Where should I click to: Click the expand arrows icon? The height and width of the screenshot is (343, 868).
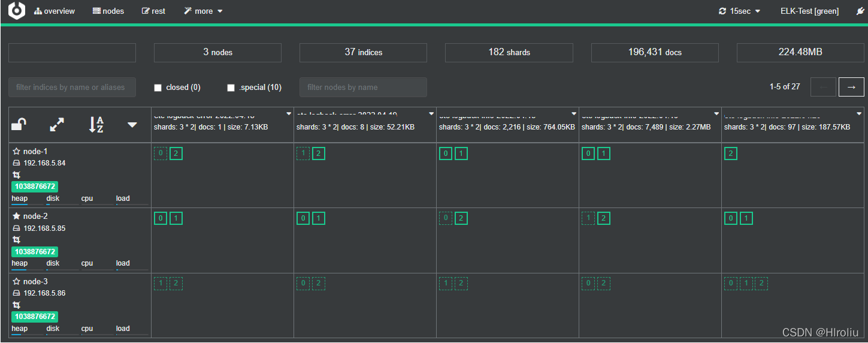point(57,125)
